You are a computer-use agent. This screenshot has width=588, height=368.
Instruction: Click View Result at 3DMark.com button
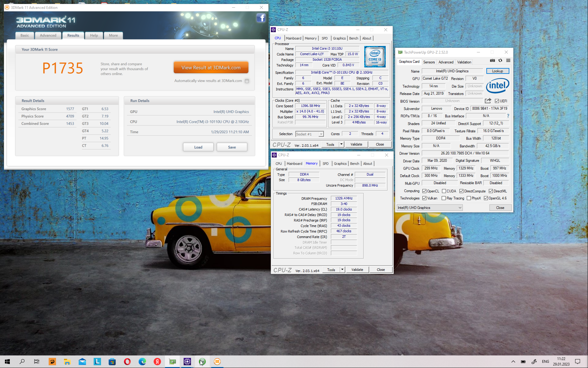pos(211,68)
